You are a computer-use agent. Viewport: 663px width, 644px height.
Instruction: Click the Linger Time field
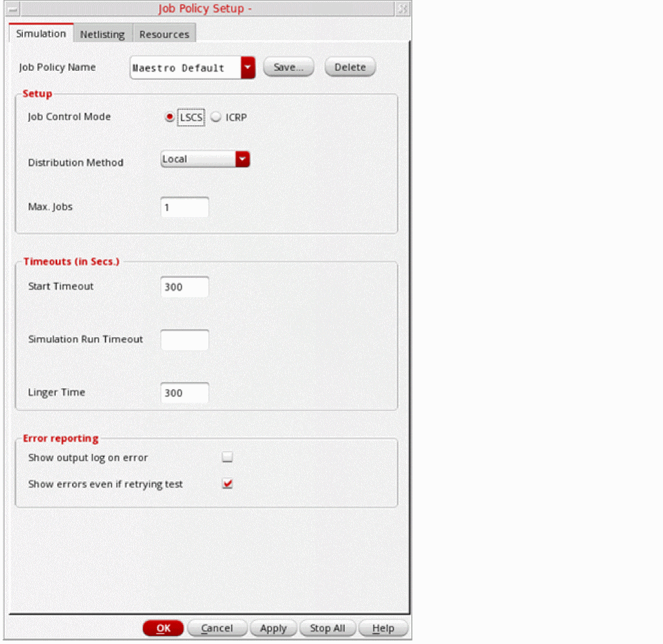[x=185, y=393]
